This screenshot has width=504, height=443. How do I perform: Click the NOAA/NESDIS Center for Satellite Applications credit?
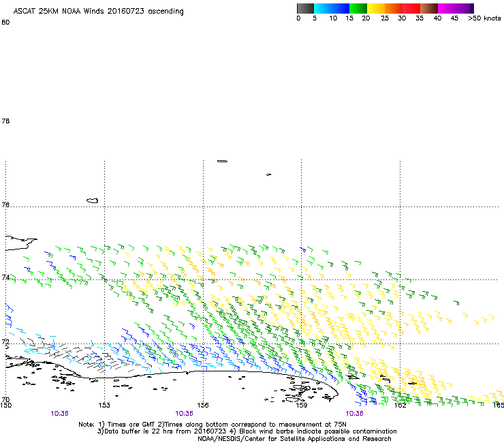pyautogui.click(x=294, y=439)
